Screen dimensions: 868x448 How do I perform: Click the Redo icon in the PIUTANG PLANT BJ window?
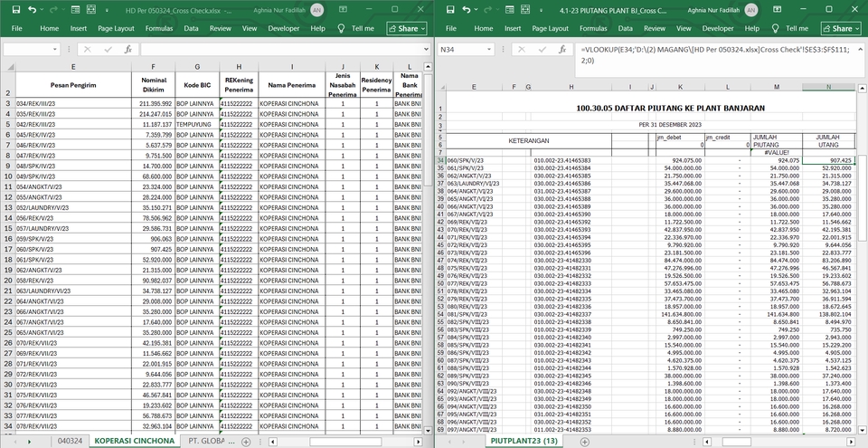click(487, 10)
